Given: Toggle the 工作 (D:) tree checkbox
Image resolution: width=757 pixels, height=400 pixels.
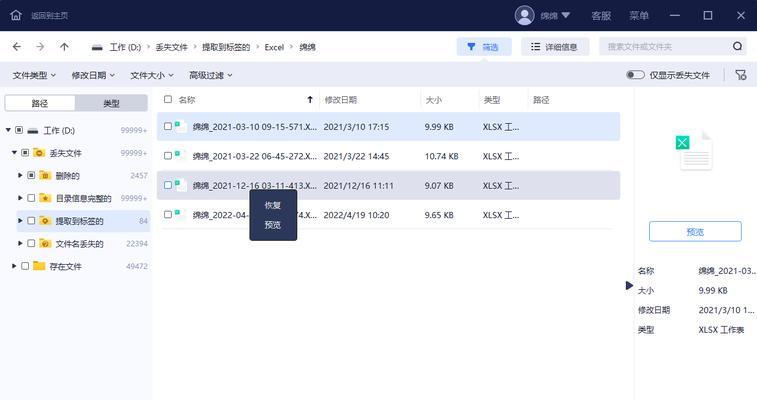Looking at the screenshot, I should coord(19,130).
